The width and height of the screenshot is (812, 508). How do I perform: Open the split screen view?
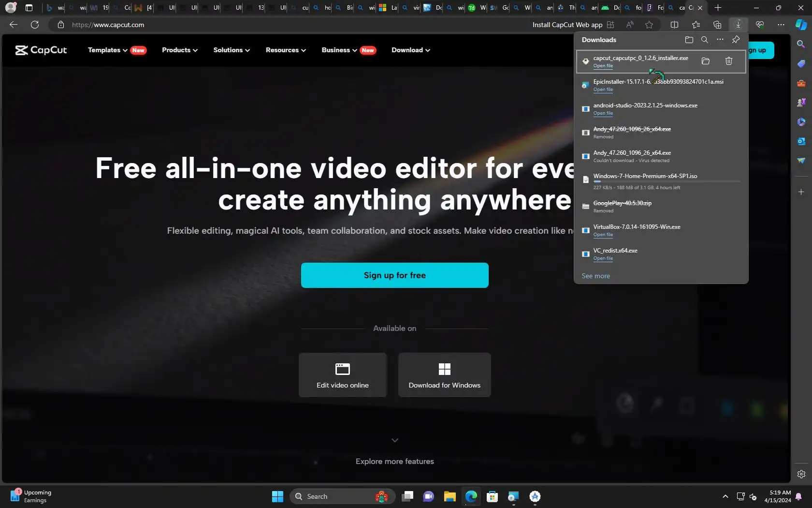click(x=675, y=25)
